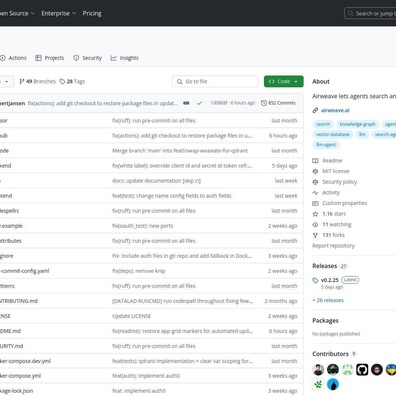Click the Activity pulse icon

click(315, 193)
